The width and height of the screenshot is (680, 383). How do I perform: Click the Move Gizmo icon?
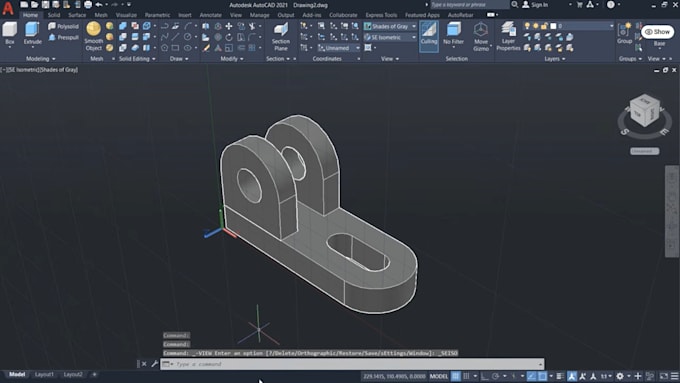click(x=481, y=37)
